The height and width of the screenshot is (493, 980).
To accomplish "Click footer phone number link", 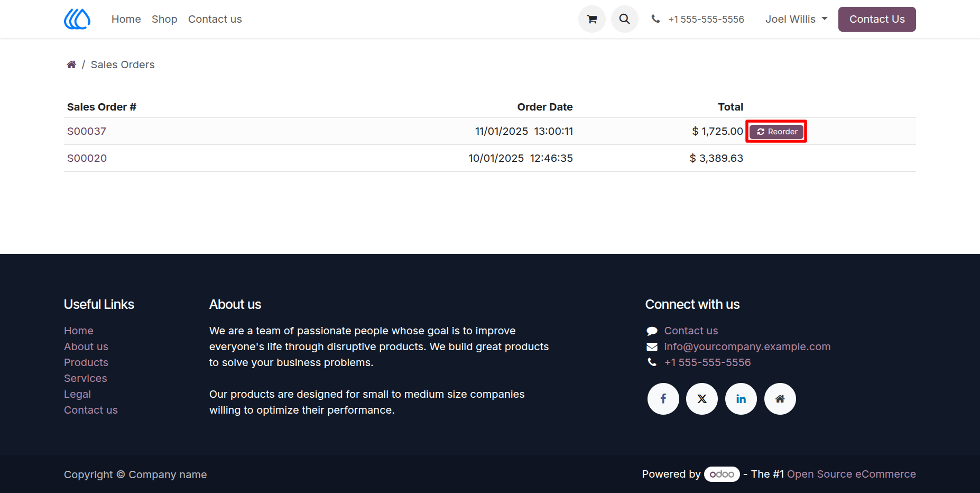I will (707, 362).
